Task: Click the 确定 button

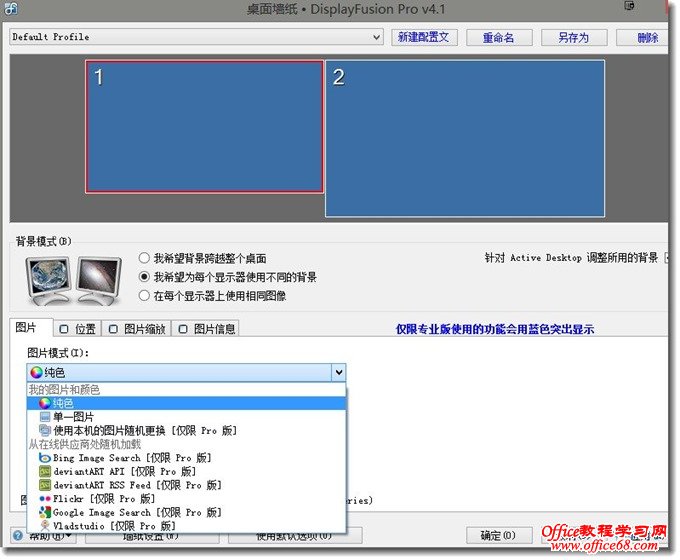Action: click(499, 535)
